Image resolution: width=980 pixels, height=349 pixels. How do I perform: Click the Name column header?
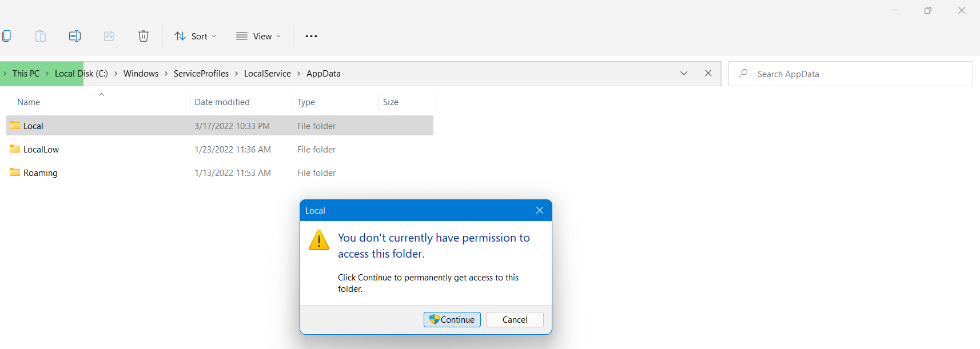pos(29,102)
